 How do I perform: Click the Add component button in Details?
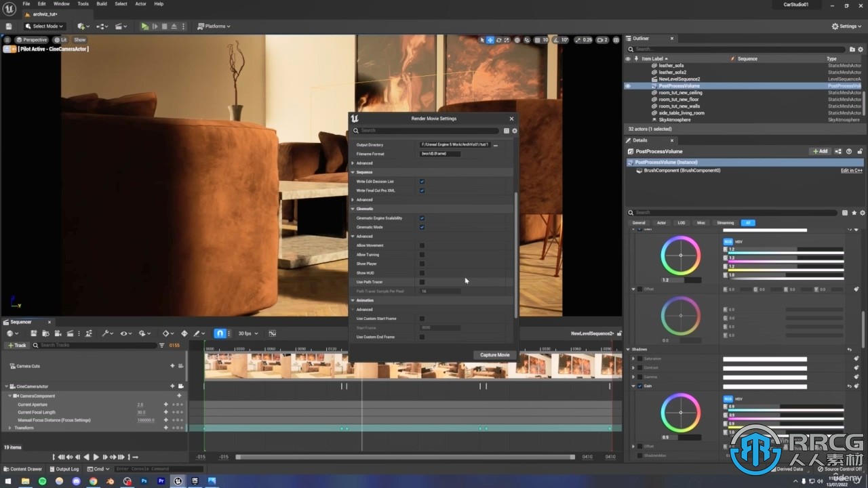(820, 151)
